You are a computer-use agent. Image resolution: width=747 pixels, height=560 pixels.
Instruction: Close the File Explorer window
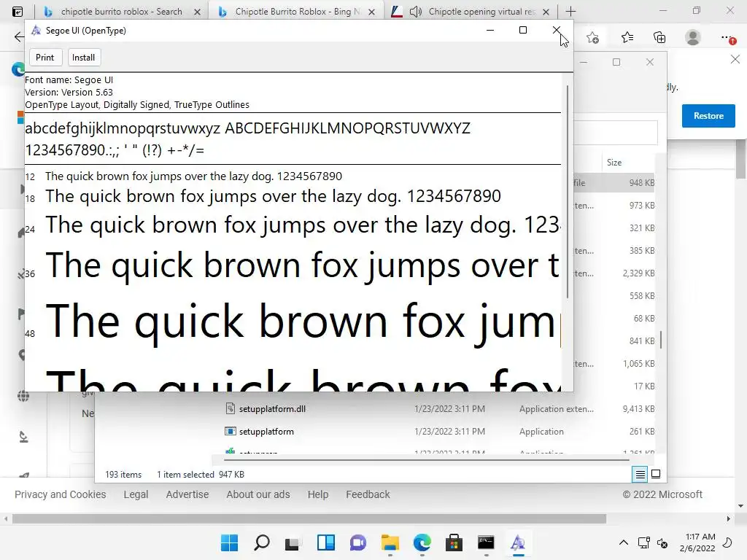[x=650, y=62]
